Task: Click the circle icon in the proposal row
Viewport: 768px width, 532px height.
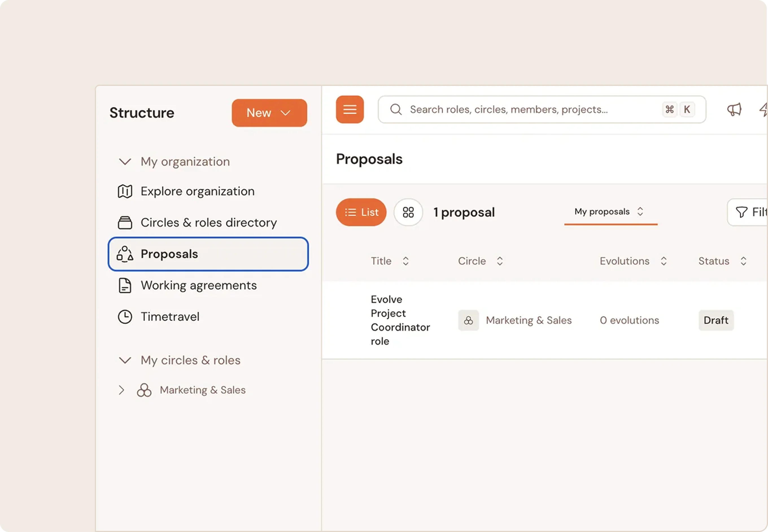Action: pyautogui.click(x=468, y=320)
